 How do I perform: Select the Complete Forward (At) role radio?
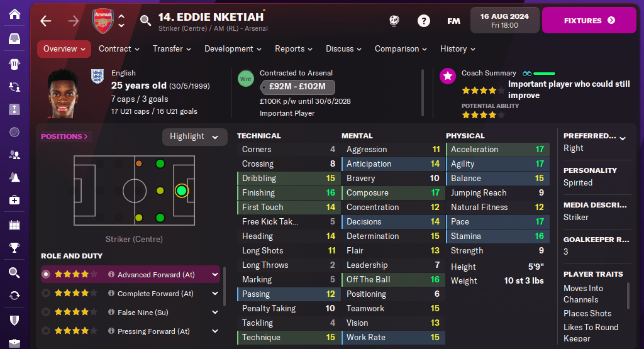(46, 293)
